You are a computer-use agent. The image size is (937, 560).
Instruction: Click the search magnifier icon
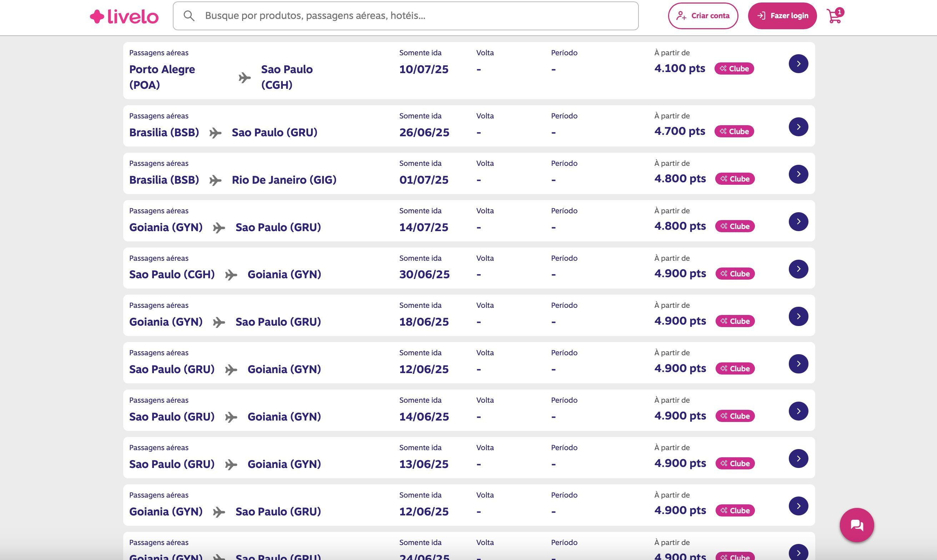click(189, 16)
